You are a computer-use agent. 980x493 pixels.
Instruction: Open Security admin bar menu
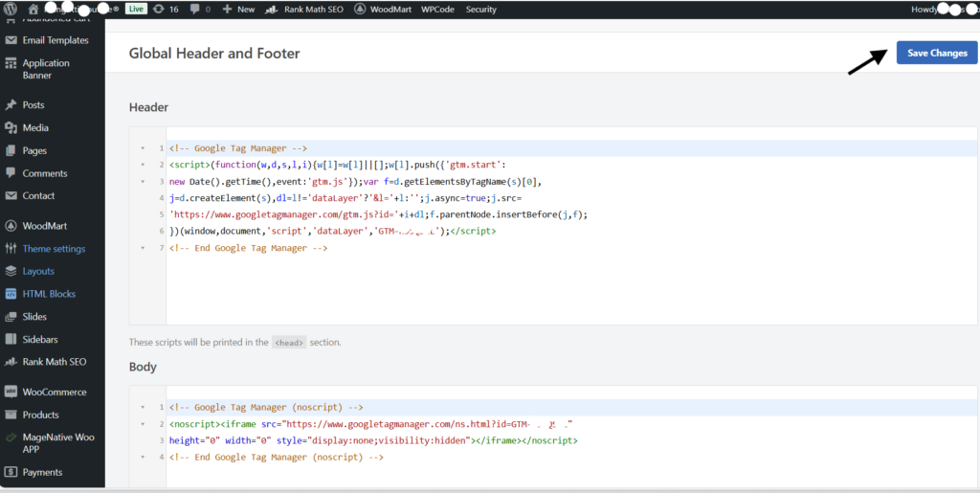click(481, 10)
